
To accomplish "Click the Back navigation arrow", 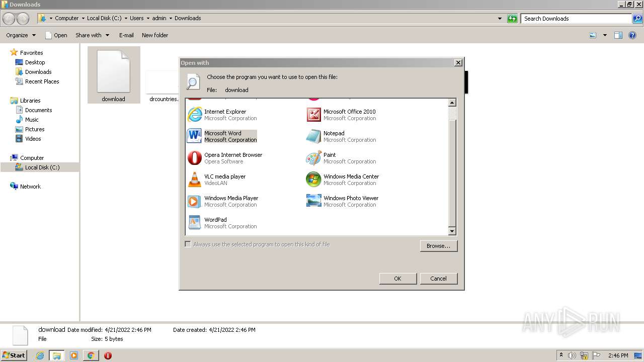I will [x=9, y=19].
